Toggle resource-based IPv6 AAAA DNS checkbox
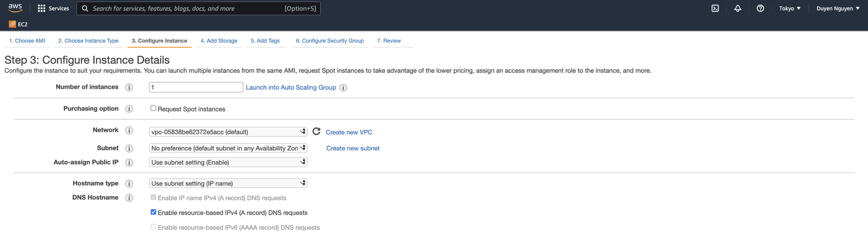 [154, 227]
